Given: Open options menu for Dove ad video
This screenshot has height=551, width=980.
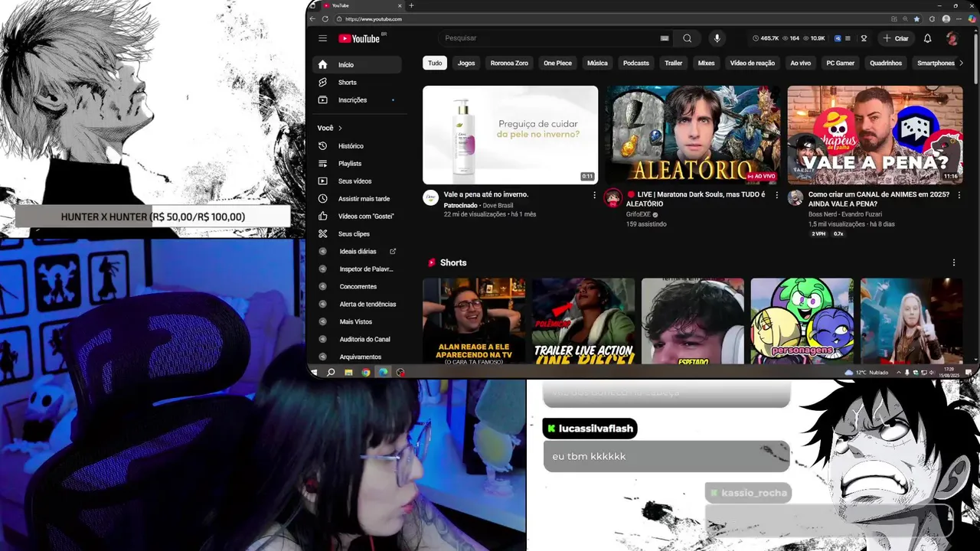Looking at the screenshot, I should pos(594,195).
